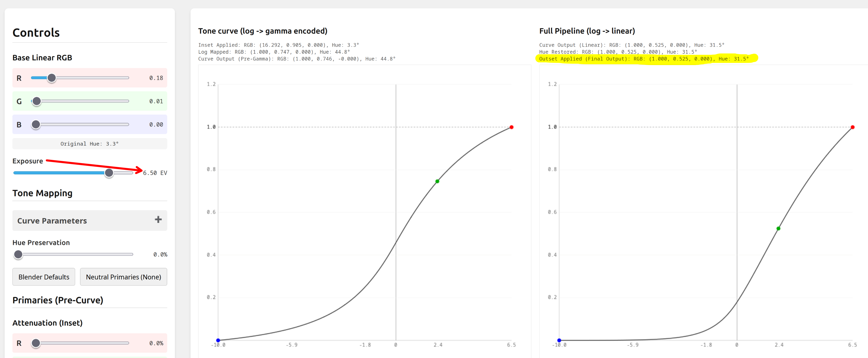Viewport: 868px width, 358px height.
Task: Click the Base Linear G slider handle
Action: pos(37,101)
